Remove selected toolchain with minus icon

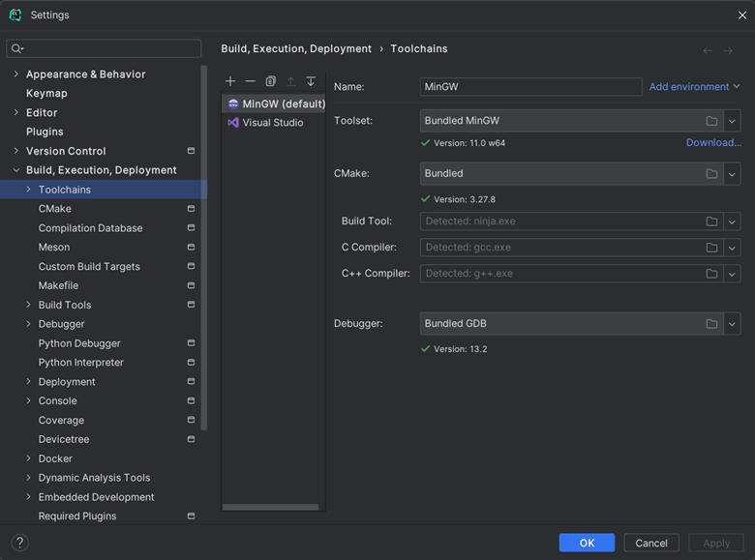coord(251,81)
